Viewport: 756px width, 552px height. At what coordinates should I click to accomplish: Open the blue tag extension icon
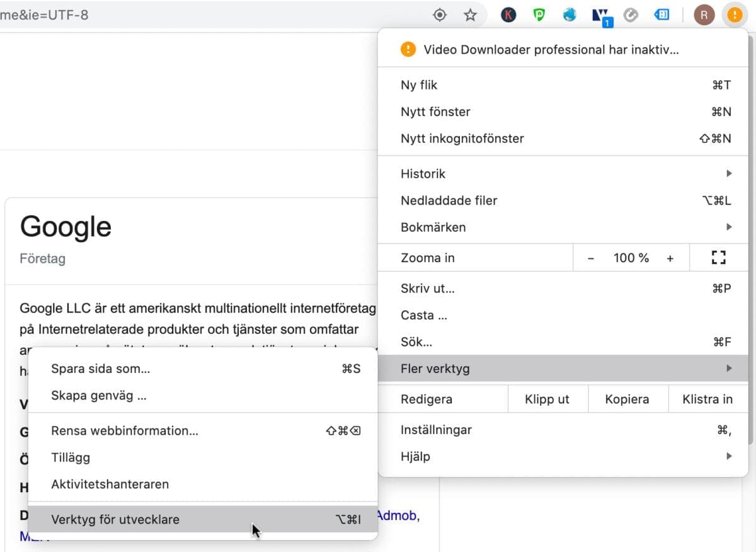[x=661, y=15]
